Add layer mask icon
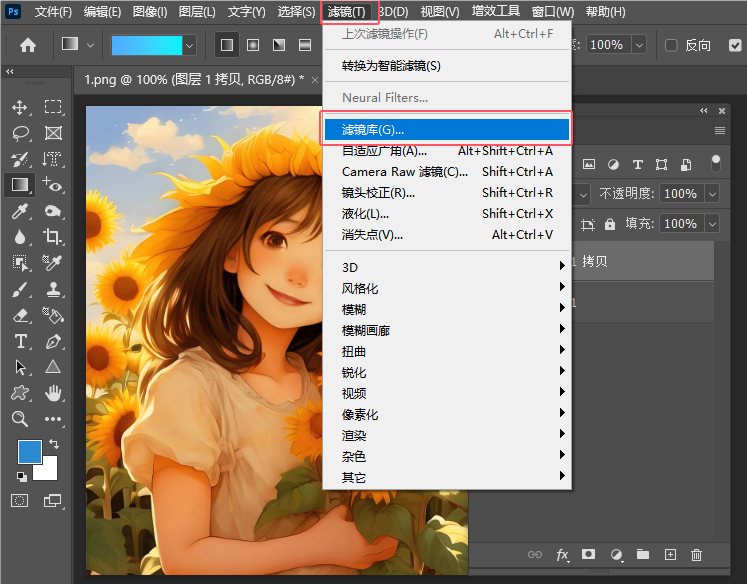This screenshot has height=584, width=747. point(588,554)
